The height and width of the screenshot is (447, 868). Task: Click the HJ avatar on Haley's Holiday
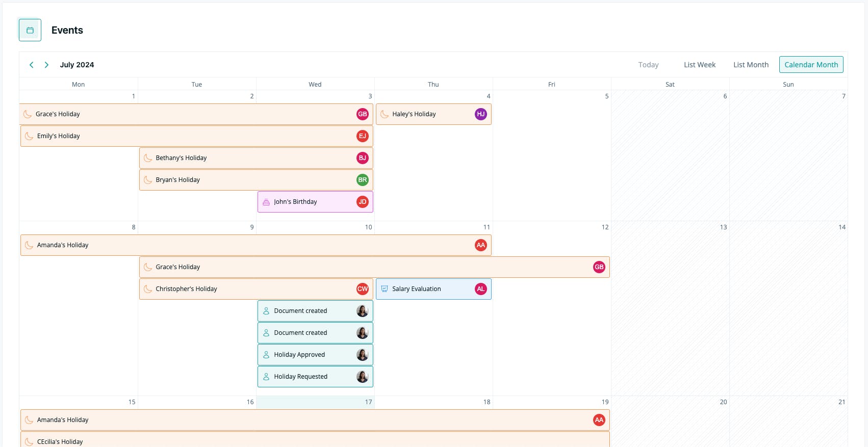point(481,114)
